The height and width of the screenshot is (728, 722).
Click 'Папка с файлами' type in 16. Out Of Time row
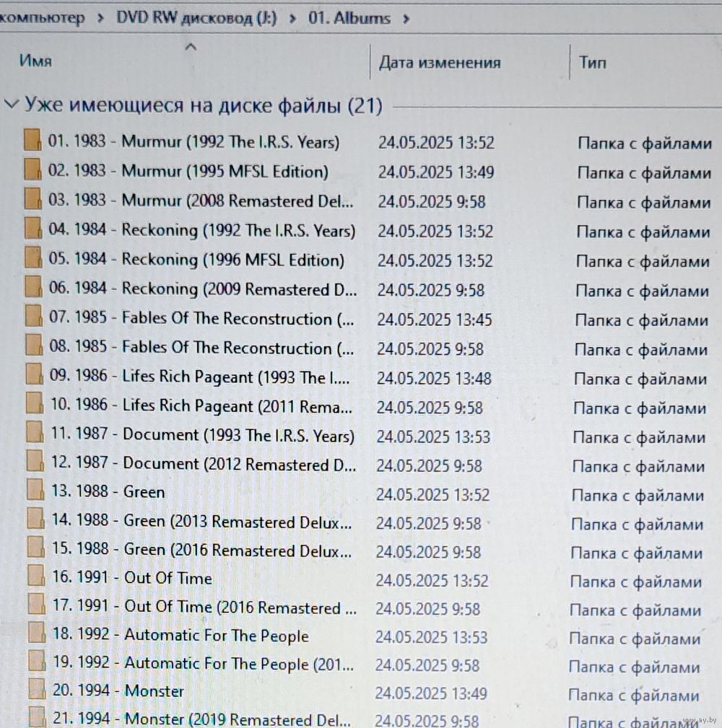tap(636, 582)
